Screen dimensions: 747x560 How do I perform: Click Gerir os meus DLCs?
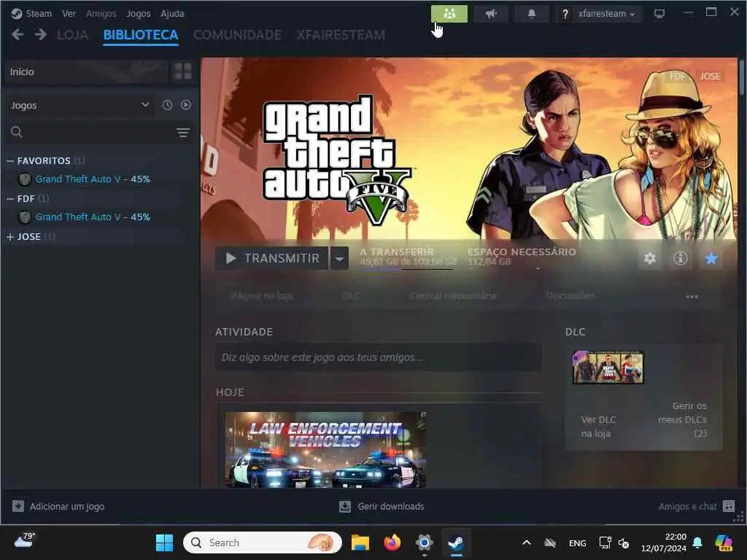(x=682, y=419)
